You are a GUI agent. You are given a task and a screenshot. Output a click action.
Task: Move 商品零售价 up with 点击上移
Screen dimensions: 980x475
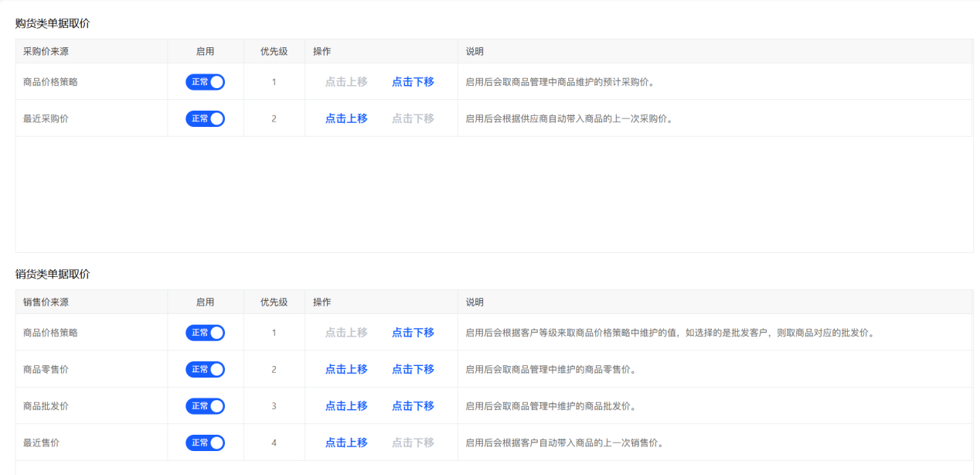click(x=346, y=369)
